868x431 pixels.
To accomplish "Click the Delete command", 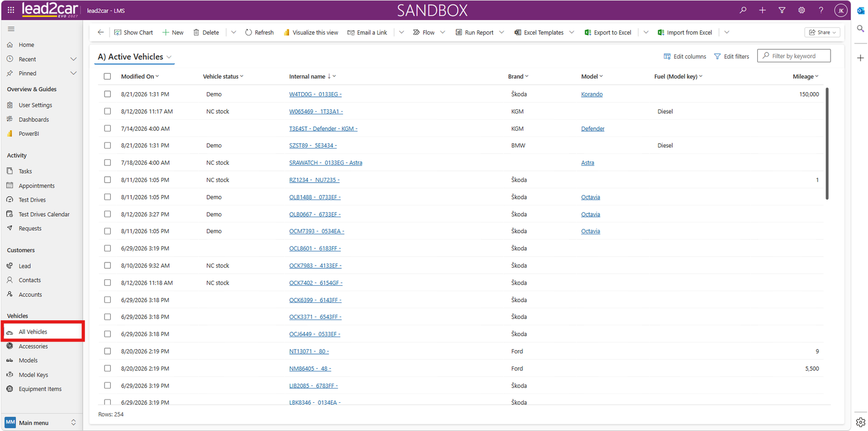I will pos(206,33).
